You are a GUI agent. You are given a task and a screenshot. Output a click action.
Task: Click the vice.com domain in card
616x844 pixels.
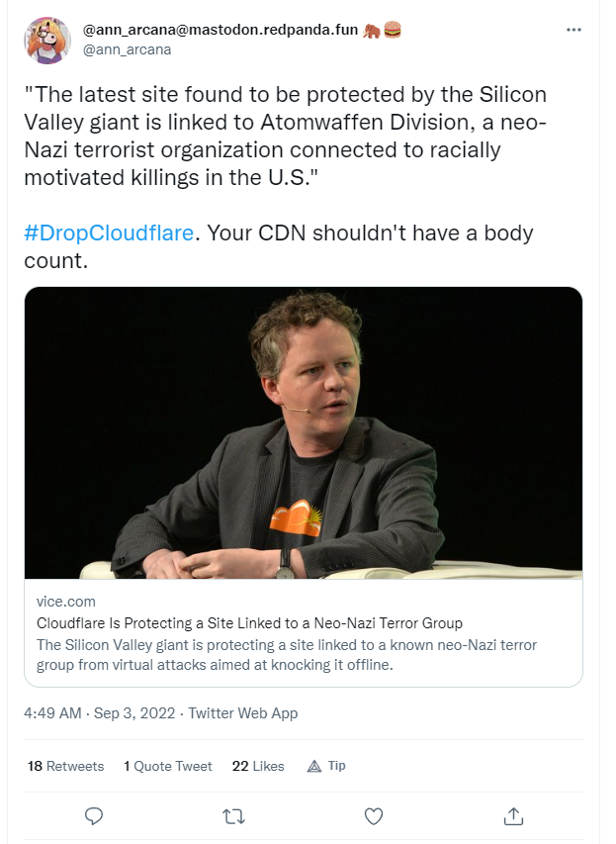pos(65,602)
